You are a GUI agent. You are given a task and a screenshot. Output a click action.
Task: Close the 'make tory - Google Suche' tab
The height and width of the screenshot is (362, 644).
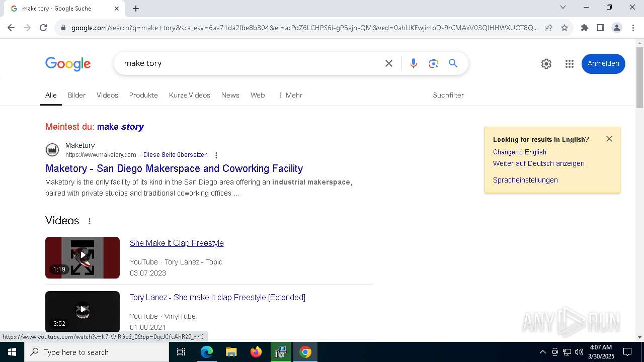coord(117,9)
